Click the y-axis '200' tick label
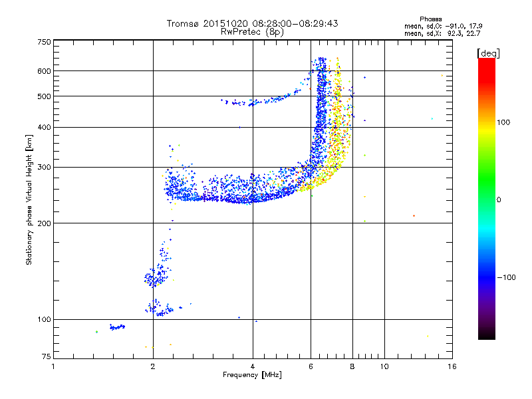 [x=44, y=223]
